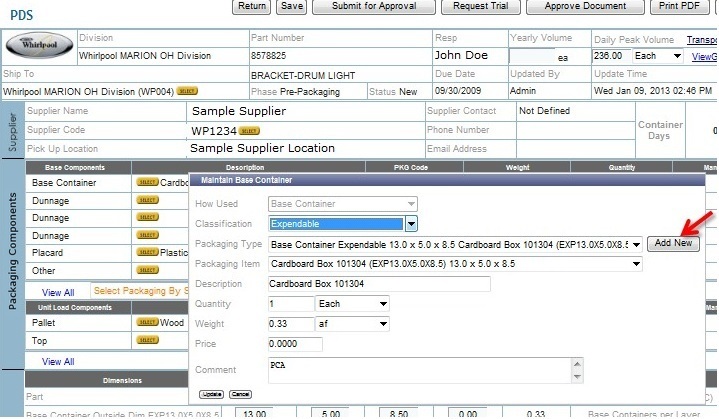Expand the Packaging Item dropdown

point(636,264)
